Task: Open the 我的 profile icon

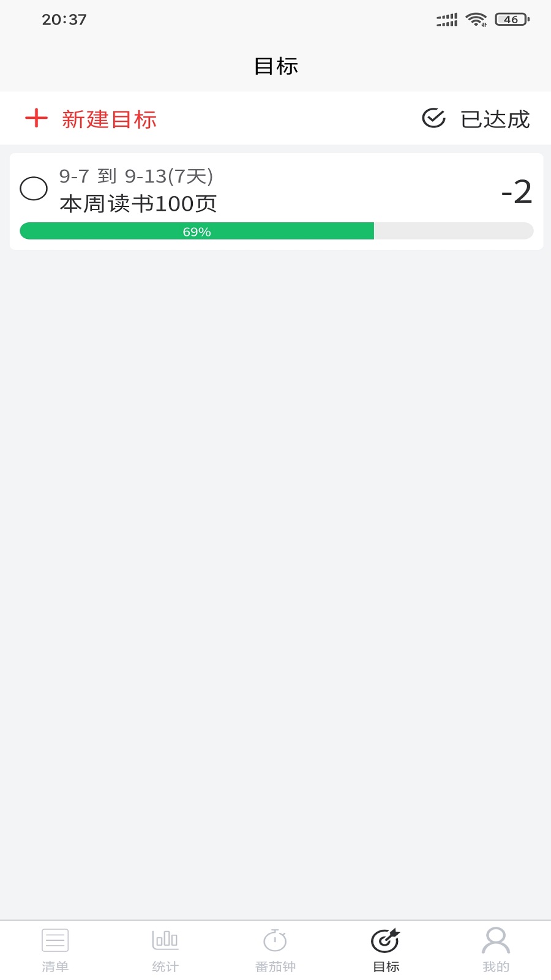Action: [496, 940]
